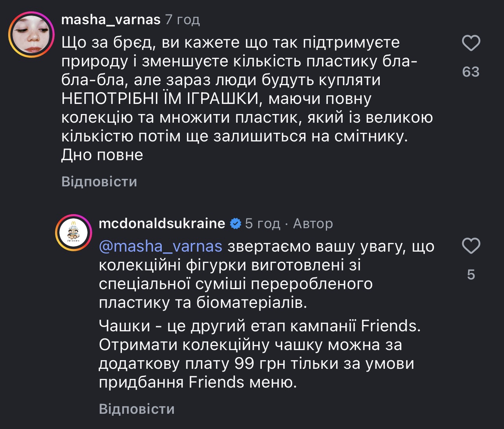
Task: Click the '7 год' timestamp
Action: click(182, 20)
